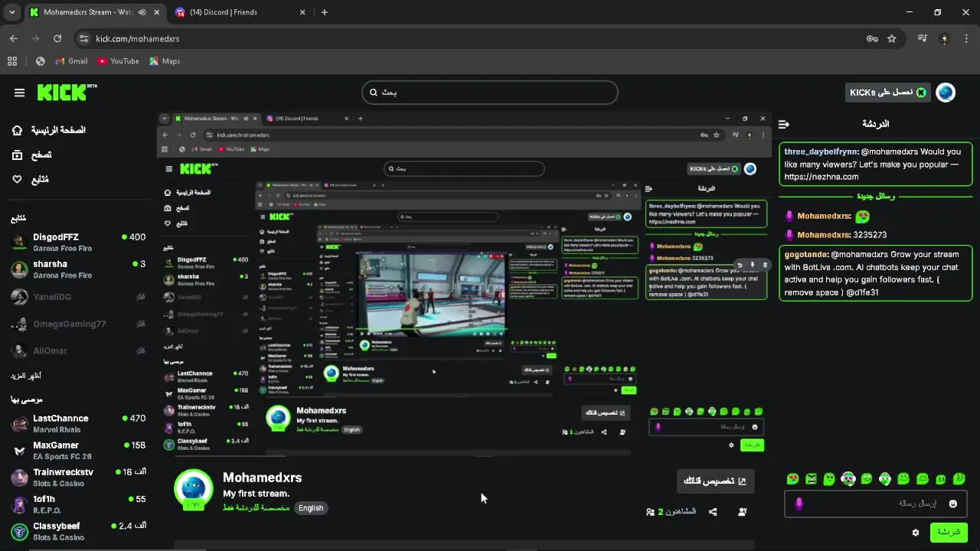Open the emoji picker in chat input
The image size is (980, 551).
click(953, 504)
